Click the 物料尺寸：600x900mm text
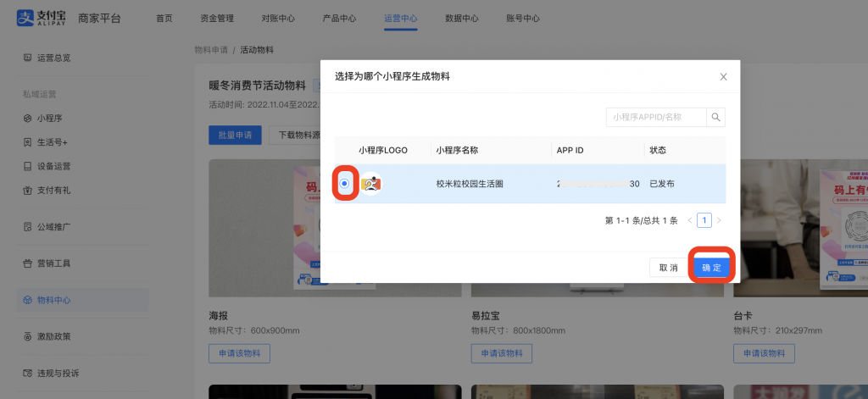The height and width of the screenshot is (399, 868). click(254, 330)
